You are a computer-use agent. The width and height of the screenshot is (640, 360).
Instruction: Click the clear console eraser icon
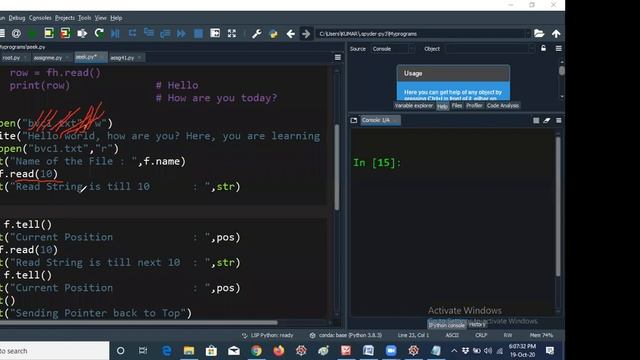[x=547, y=120]
